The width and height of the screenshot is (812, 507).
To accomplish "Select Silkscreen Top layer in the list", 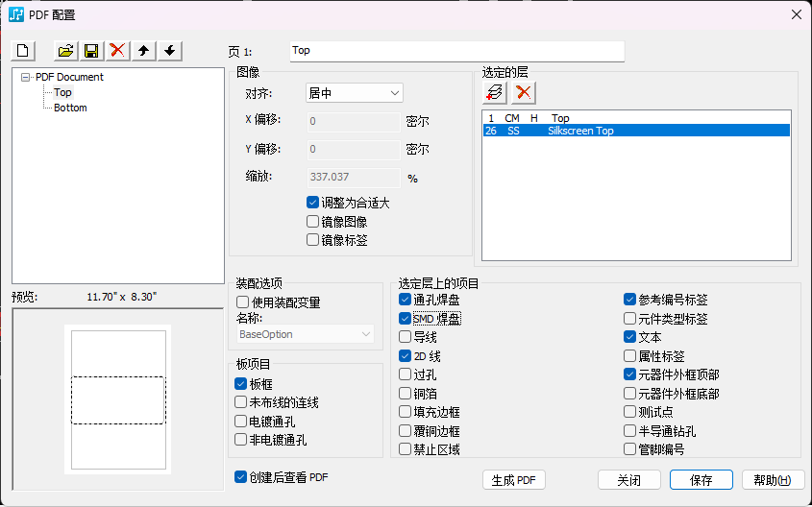I will click(x=579, y=131).
